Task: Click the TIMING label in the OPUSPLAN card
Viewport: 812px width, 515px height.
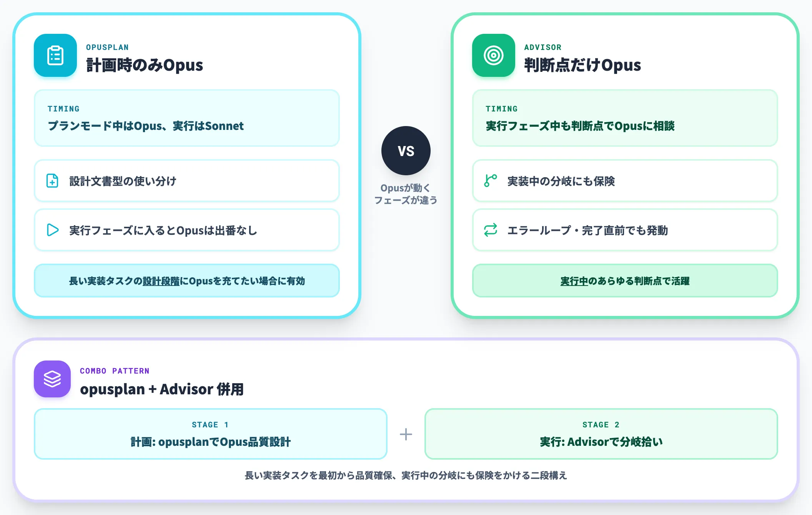Action: coord(63,109)
